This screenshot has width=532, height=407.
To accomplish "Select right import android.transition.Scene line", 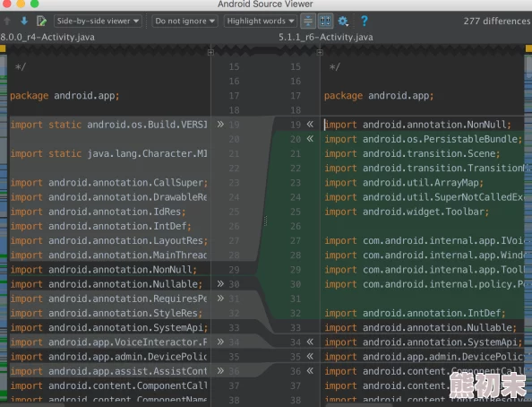I will [412, 153].
